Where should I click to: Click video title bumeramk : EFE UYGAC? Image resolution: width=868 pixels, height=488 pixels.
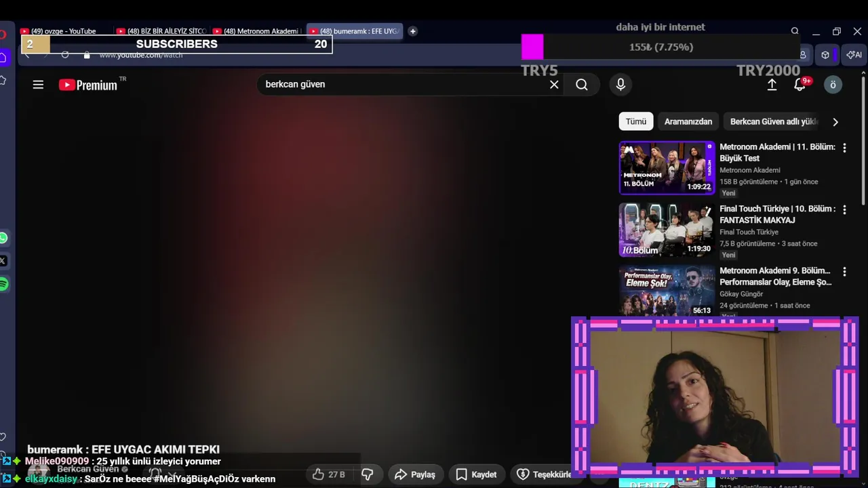(x=123, y=449)
